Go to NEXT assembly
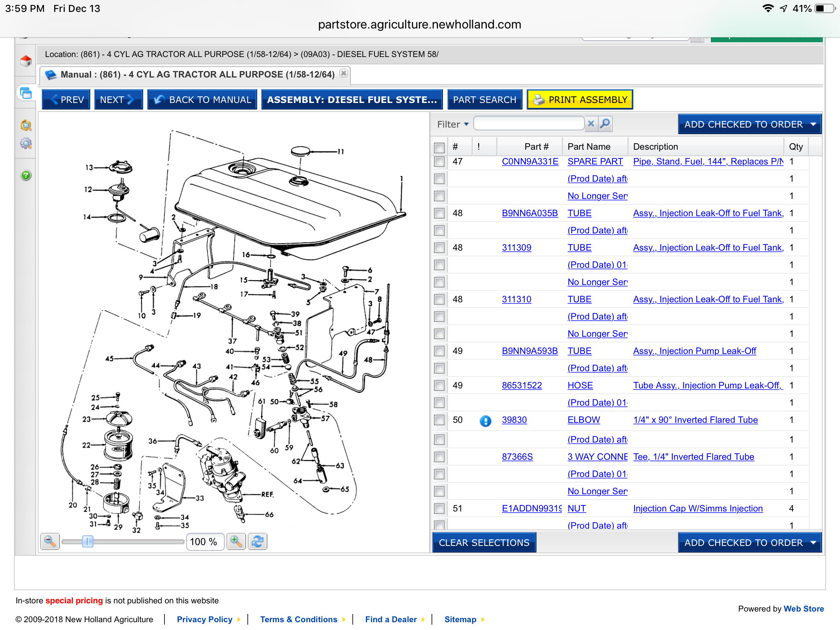840x630 pixels. tap(119, 100)
